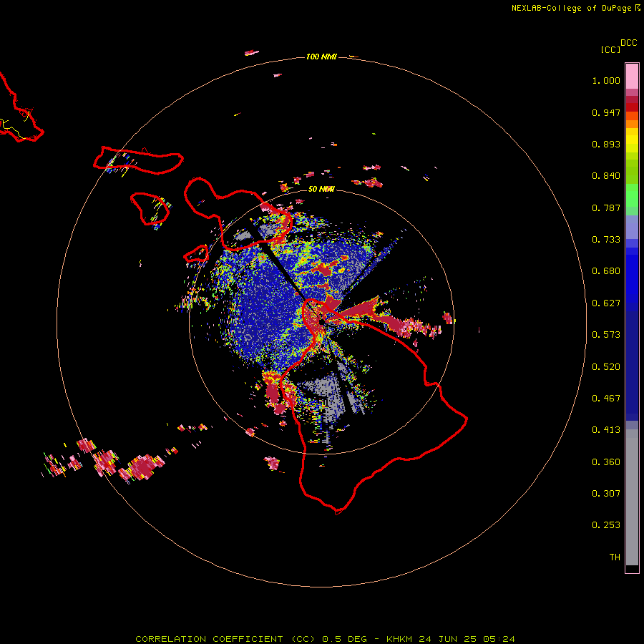Click the DCC label above the colorbar
Viewport: 644px width, 644px height.
pyautogui.click(x=628, y=43)
